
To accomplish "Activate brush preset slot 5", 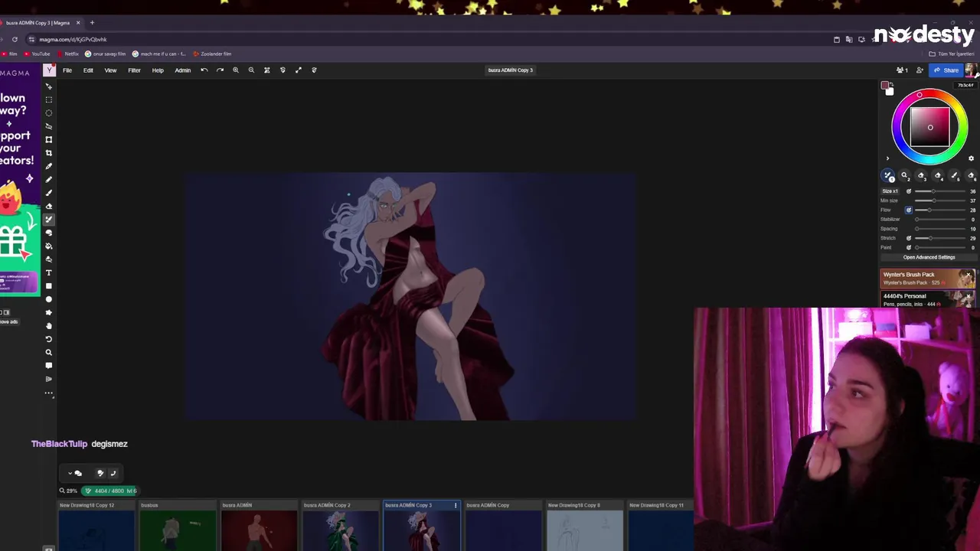I will pyautogui.click(x=955, y=176).
